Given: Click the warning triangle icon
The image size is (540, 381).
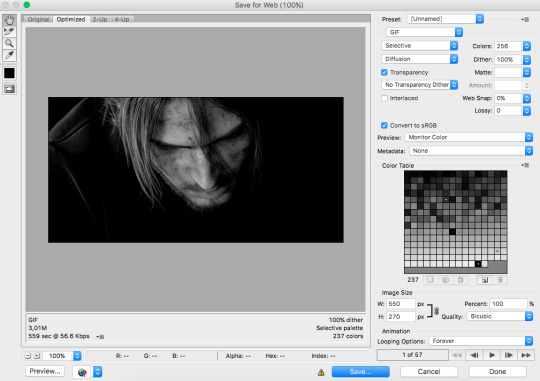Looking at the screenshot, I should 321,372.
